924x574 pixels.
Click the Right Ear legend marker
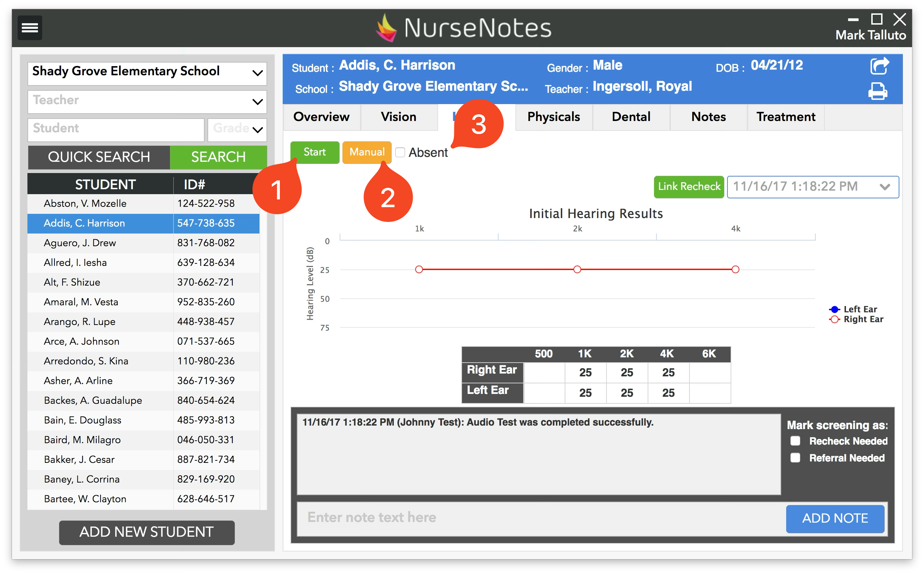(834, 319)
